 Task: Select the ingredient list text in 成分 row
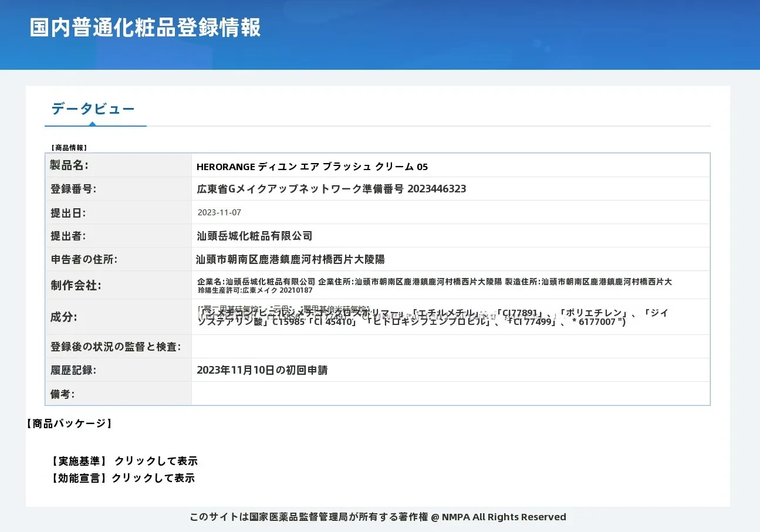(433, 316)
